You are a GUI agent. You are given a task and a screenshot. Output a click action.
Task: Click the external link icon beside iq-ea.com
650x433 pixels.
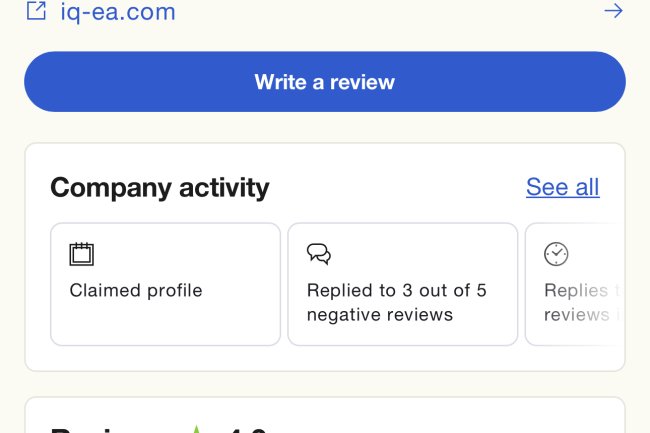point(36,12)
